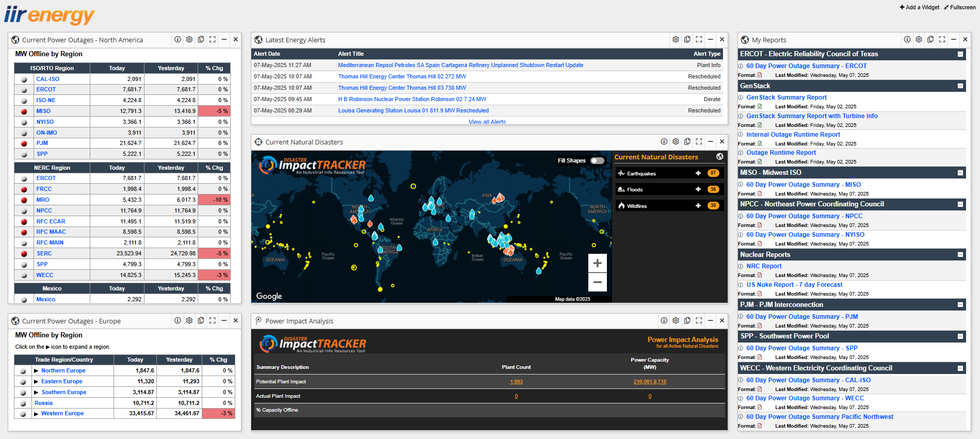Click Potential Plant Impact count 1,563
Viewport: 980px width, 439px height.
click(x=516, y=382)
